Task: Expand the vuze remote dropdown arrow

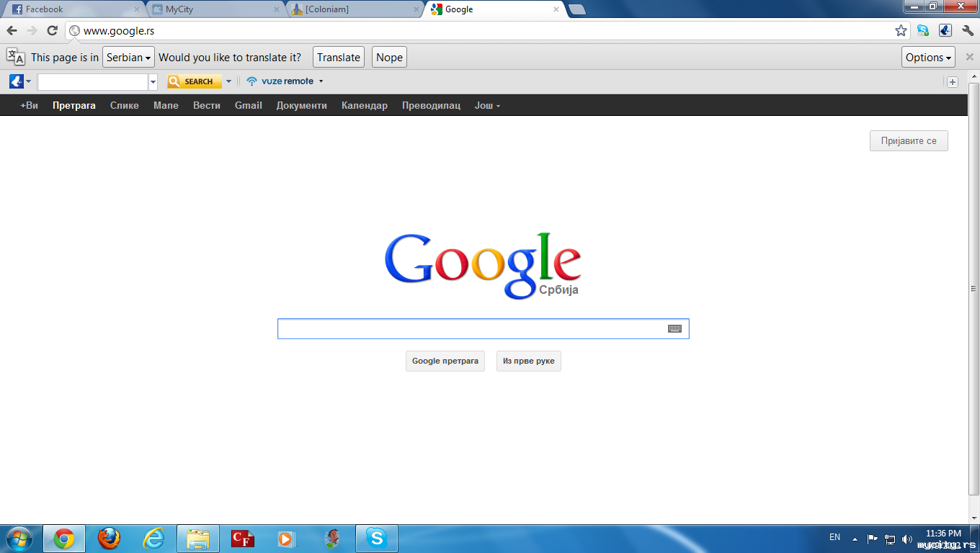Action: pyautogui.click(x=321, y=81)
